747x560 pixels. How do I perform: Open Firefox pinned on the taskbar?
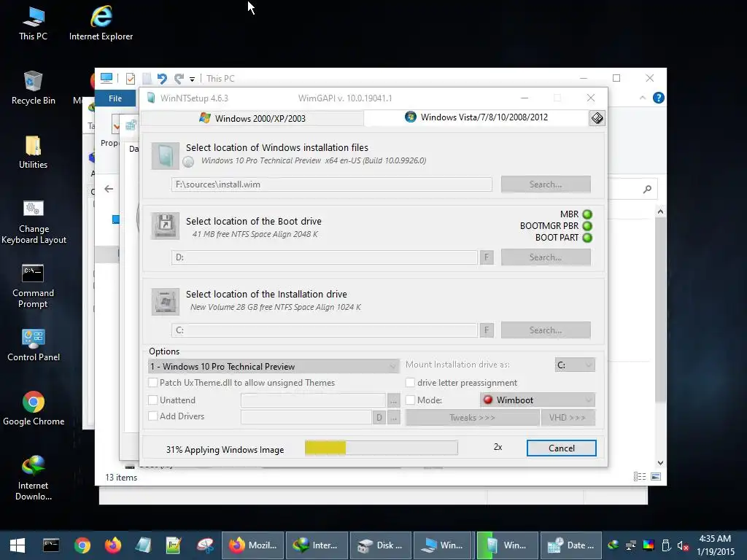[x=113, y=545]
